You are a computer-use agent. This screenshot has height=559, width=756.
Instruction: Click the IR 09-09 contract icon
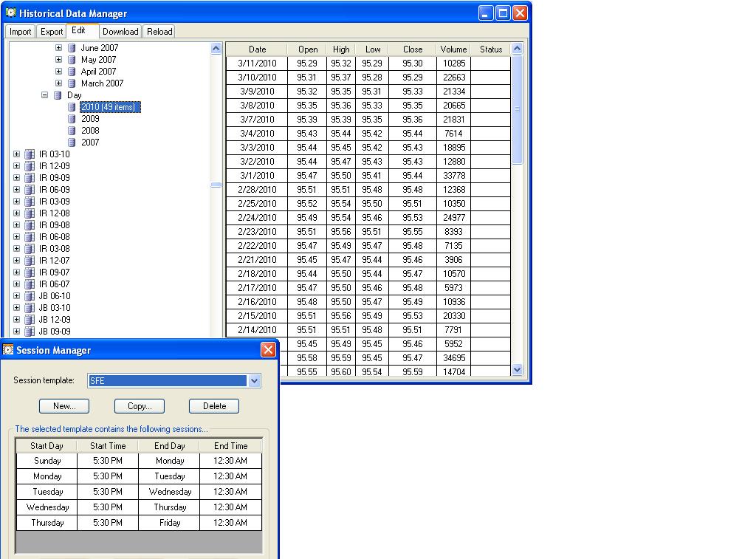click(x=30, y=178)
